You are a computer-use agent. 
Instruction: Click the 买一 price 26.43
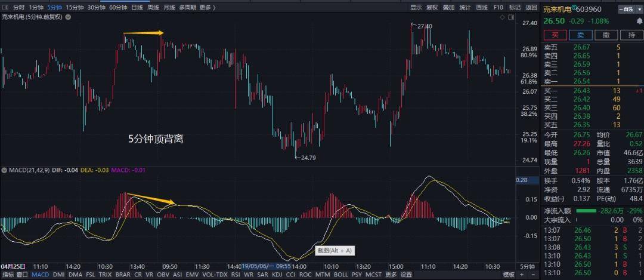(581, 91)
